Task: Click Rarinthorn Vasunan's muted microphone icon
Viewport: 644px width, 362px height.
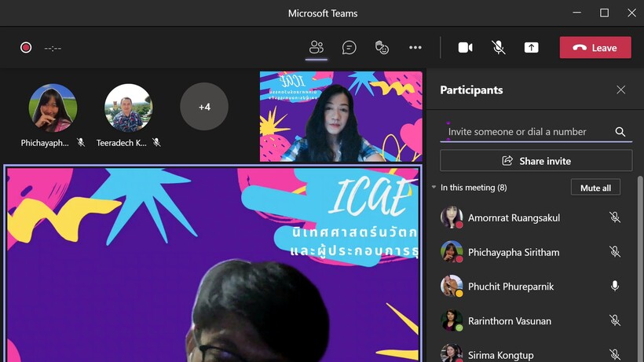Action: [x=615, y=321]
